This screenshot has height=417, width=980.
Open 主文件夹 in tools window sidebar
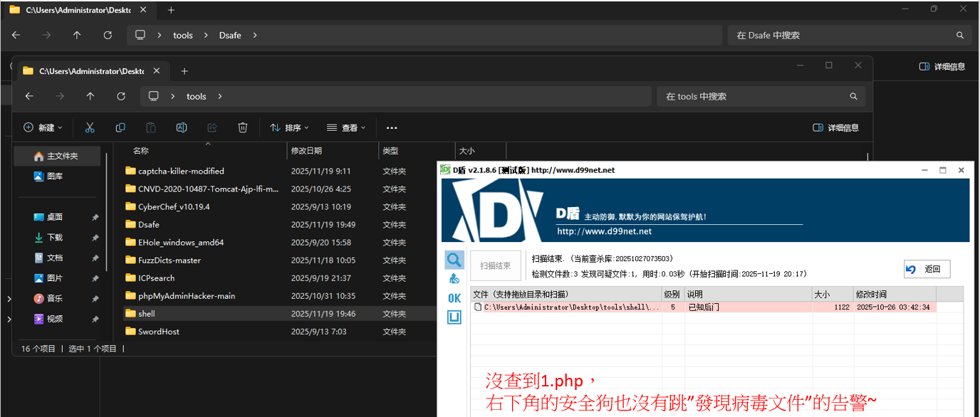pos(57,156)
